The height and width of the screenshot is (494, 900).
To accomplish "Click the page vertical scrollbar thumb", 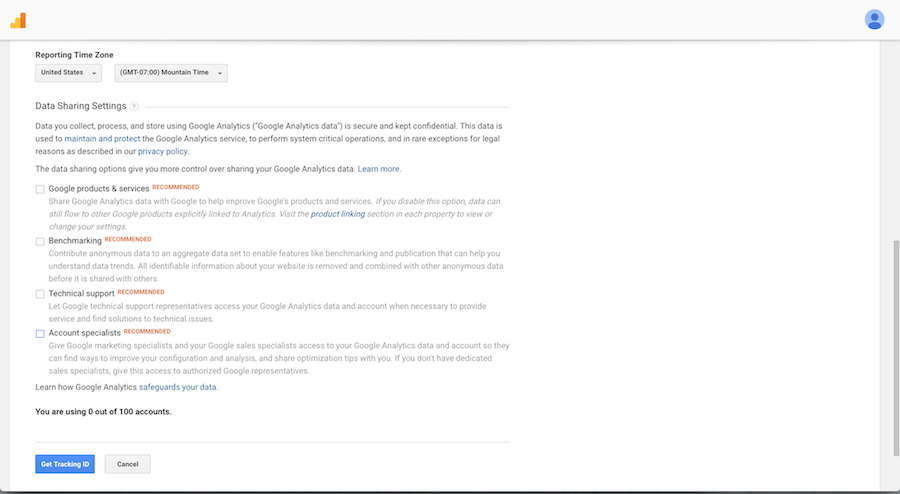I will coord(895,348).
